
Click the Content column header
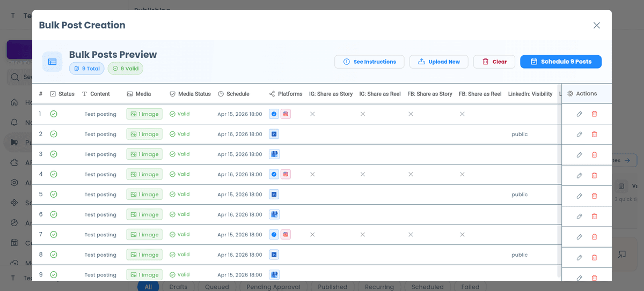click(96, 94)
